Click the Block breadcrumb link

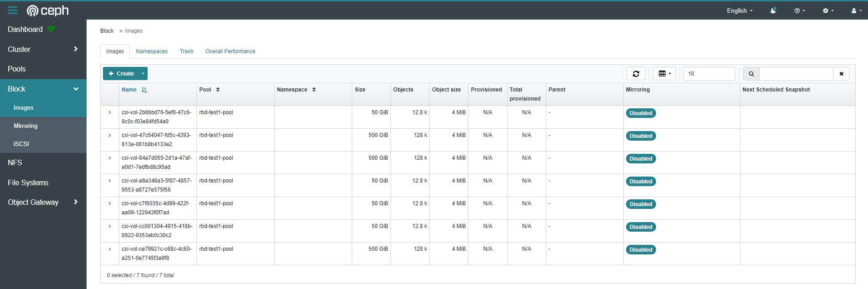click(107, 31)
